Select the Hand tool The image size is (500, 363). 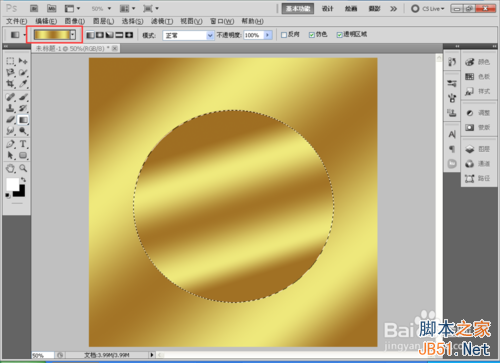(x=10, y=168)
